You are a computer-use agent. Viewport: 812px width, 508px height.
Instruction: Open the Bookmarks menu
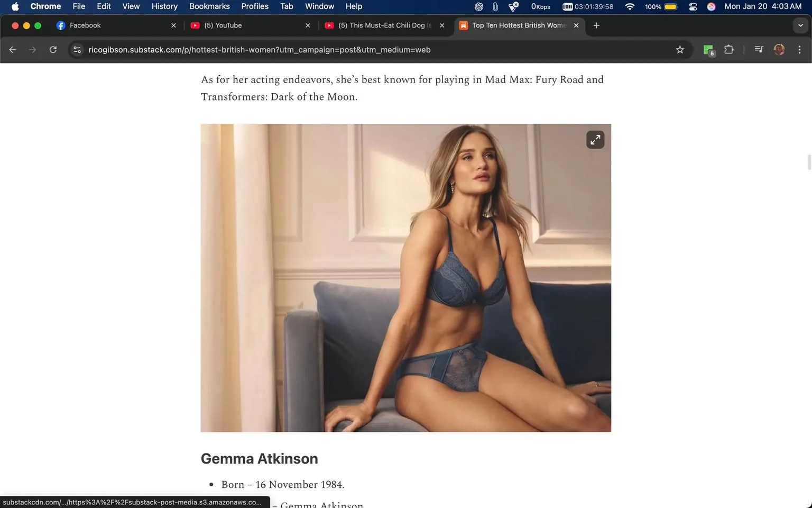coord(209,6)
